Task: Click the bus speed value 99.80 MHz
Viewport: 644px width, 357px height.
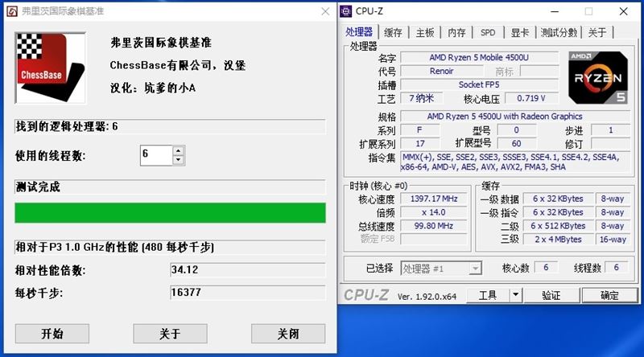Action: (434, 226)
